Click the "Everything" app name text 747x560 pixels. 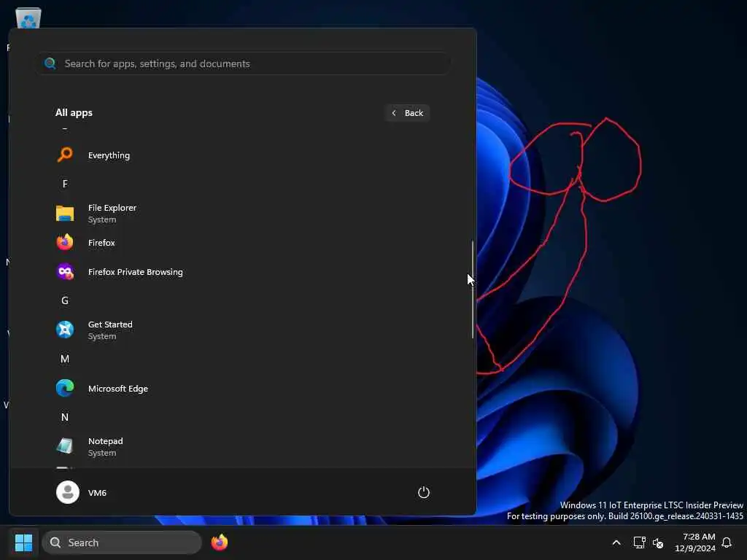(109, 155)
